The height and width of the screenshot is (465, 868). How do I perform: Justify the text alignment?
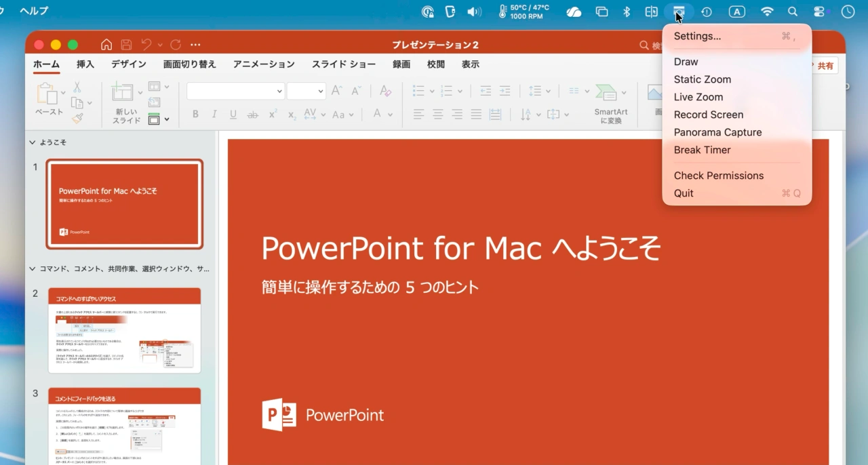(476, 115)
